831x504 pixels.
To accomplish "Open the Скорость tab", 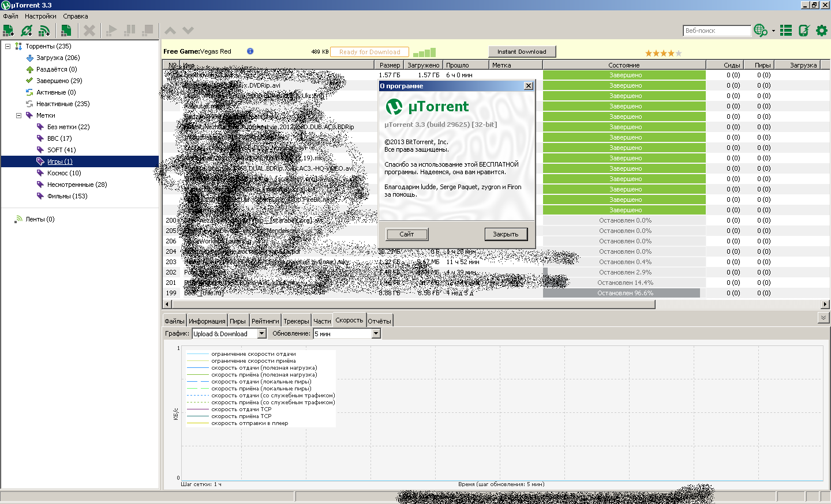I will coord(349,320).
